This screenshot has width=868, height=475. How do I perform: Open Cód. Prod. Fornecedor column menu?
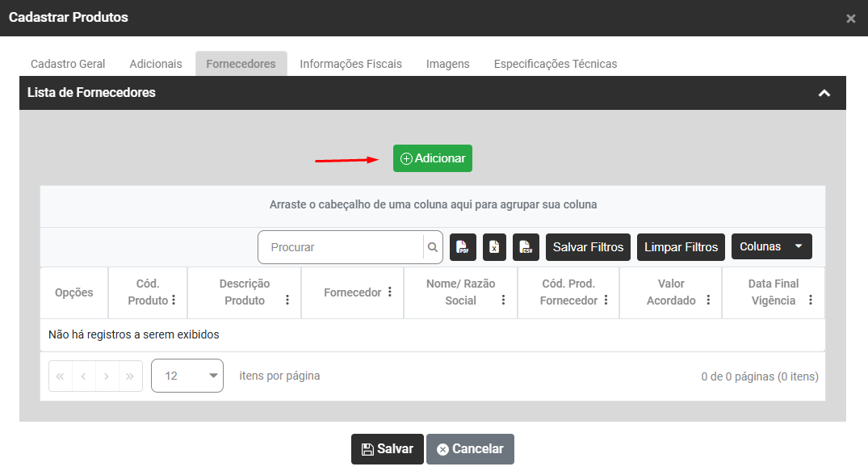click(x=606, y=300)
